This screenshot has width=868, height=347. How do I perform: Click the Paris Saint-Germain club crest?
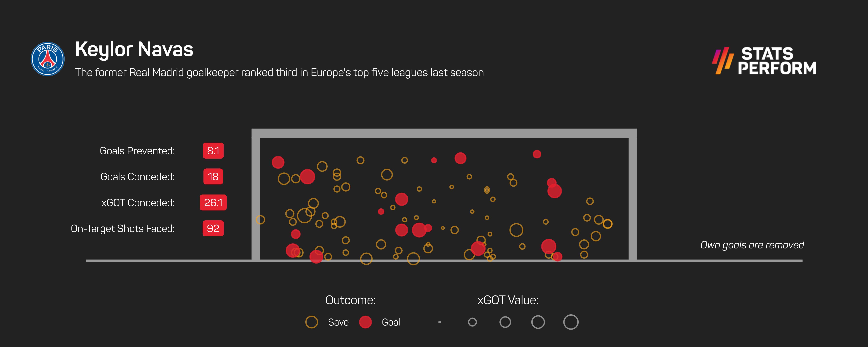[x=48, y=59]
